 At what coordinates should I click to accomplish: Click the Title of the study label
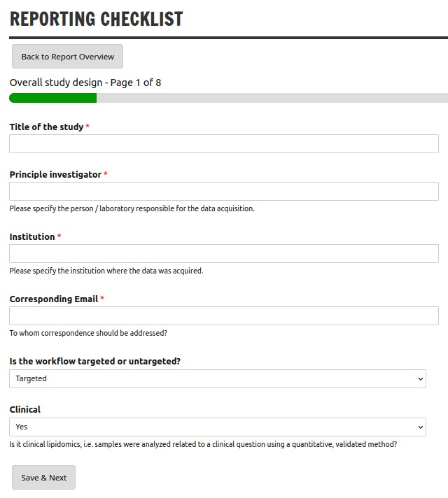click(x=46, y=127)
